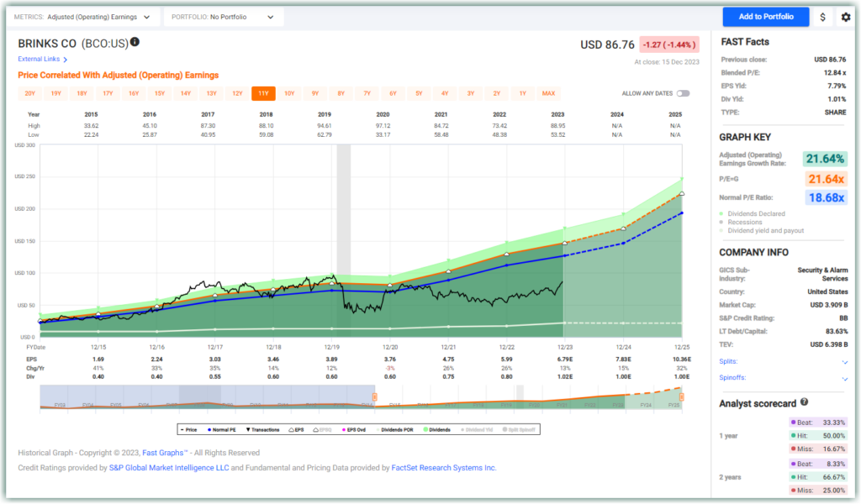Viewport: 861px width, 504px height.
Task: Select the 20Y time range tab
Action: (x=29, y=94)
